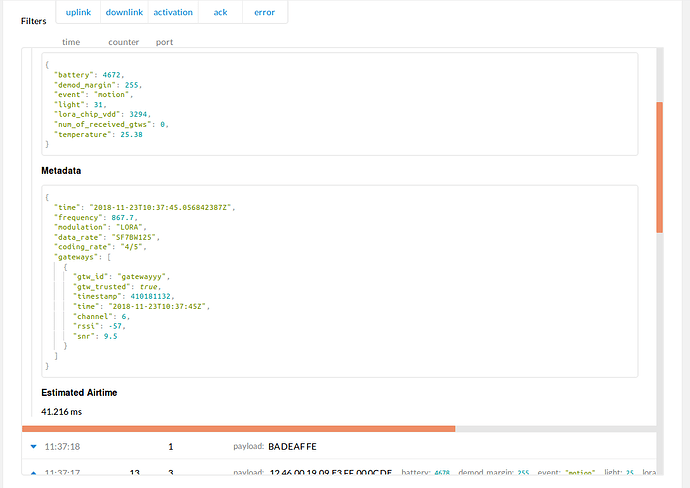
Task: Click the empty horizontal scrollbar track area
Action: [x=555, y=429]
